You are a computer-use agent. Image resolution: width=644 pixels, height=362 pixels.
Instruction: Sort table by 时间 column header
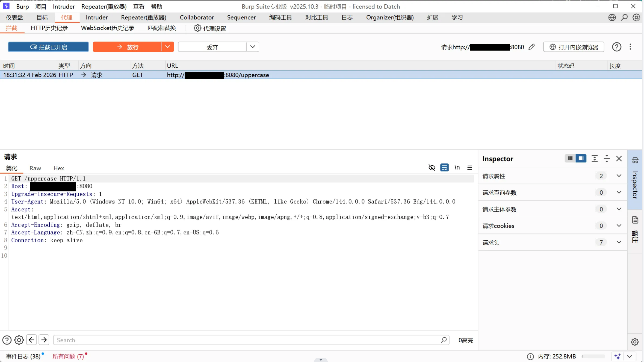(x=28, y=66)
